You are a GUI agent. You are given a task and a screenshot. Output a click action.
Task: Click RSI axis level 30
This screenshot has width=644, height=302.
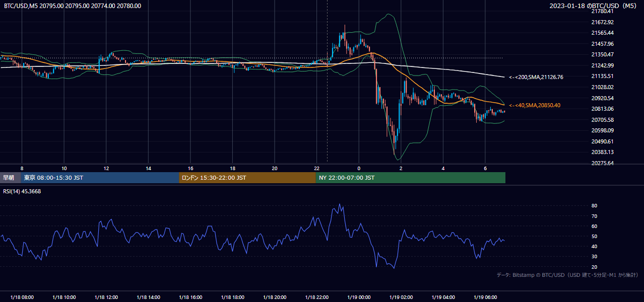tap(594, 256)
